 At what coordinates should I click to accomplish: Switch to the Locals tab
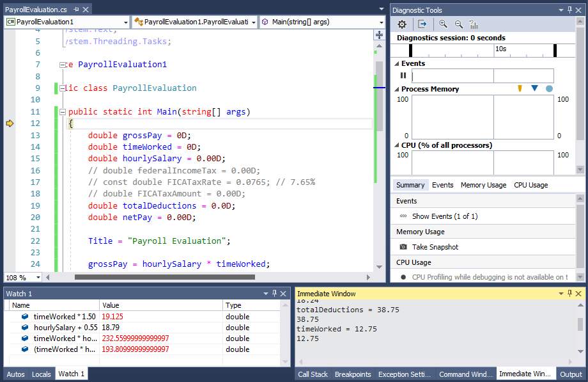click(x=42, y=374)
